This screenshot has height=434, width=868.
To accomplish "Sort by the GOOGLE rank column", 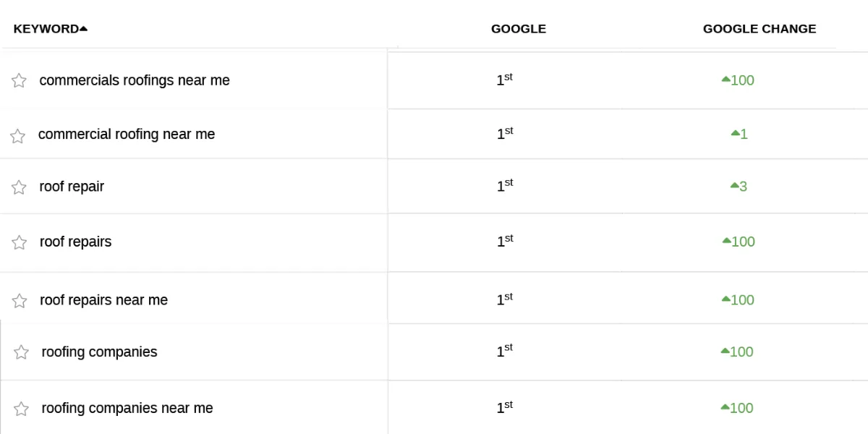I will [x=518, y=29].
